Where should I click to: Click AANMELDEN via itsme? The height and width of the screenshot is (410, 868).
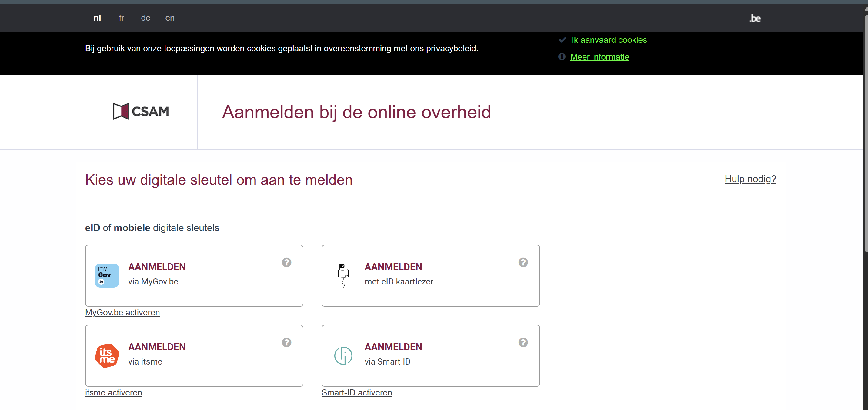[x=194, y=355]
